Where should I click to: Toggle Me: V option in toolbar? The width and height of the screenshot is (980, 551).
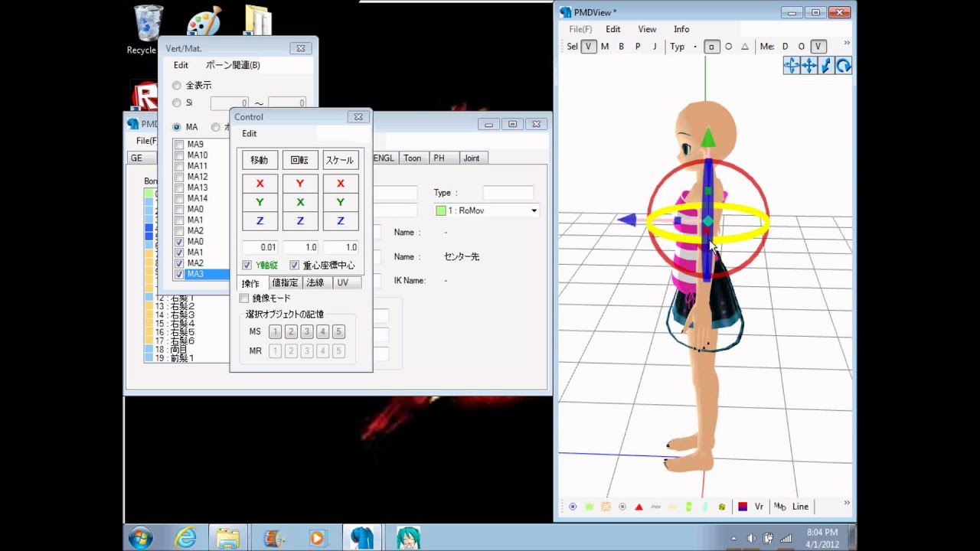pos(818,47)
